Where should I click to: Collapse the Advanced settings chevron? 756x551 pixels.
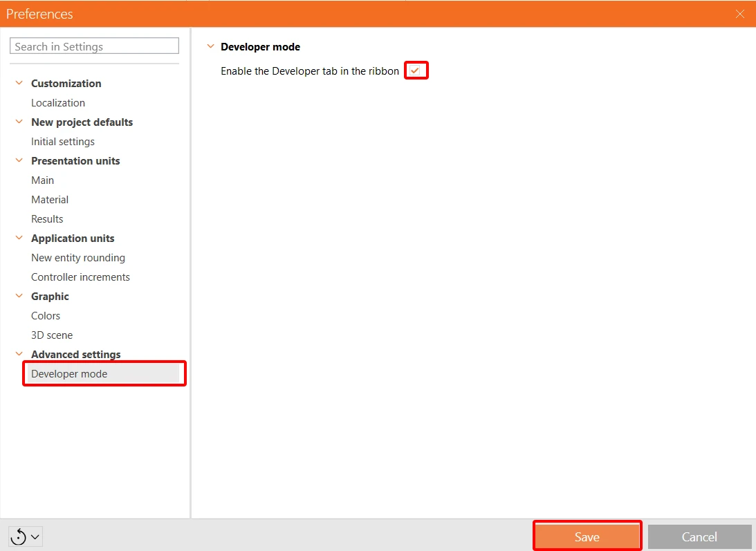coord(19,354)
